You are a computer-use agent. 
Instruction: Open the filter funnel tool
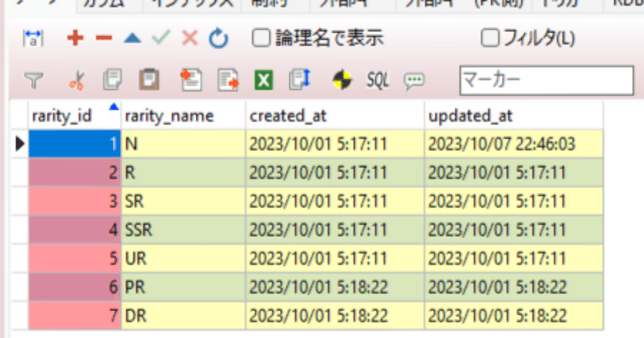(33, 80)
